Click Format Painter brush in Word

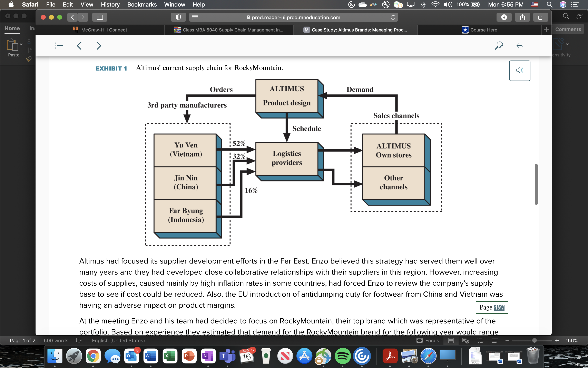click(x=29, y=59)
